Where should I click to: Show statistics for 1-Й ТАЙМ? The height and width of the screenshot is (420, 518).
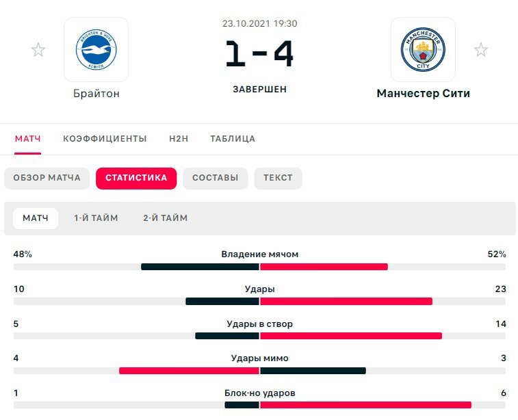click(x=96, y=218)
